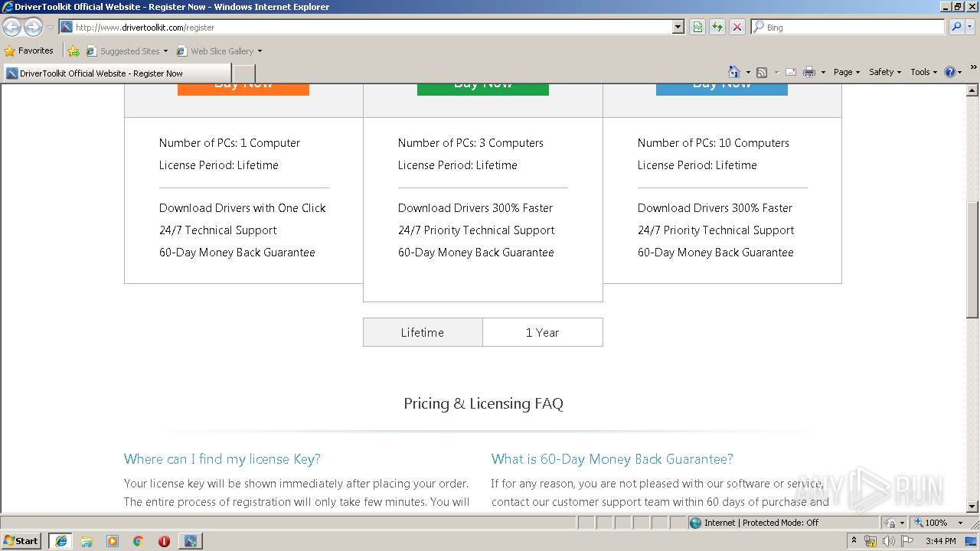Image resolution: width=980 pixels, height=551 pixels.
Task: Select the Lifetime license period toggle
Action: click(423, 332)
